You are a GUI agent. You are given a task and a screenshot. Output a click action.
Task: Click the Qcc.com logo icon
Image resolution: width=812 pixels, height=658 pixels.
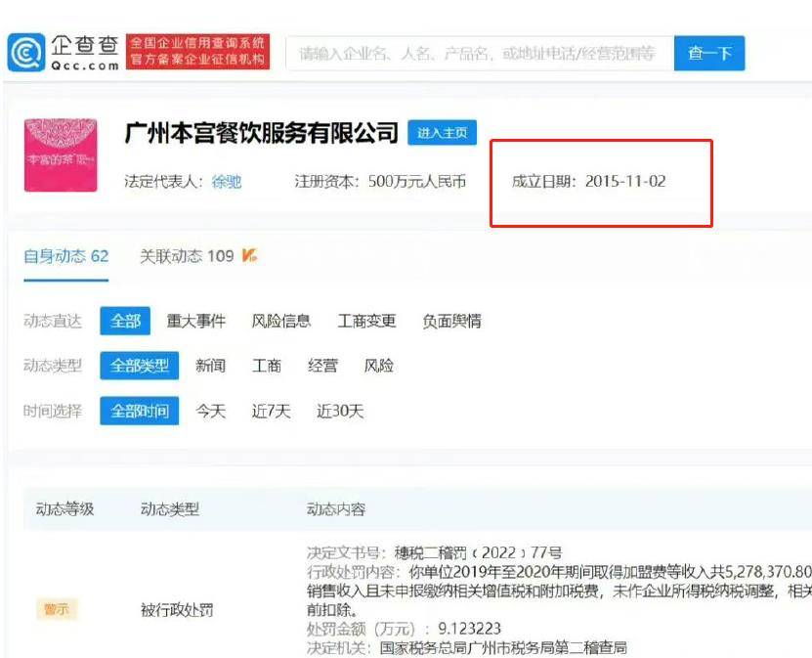[x=25, y=53]
